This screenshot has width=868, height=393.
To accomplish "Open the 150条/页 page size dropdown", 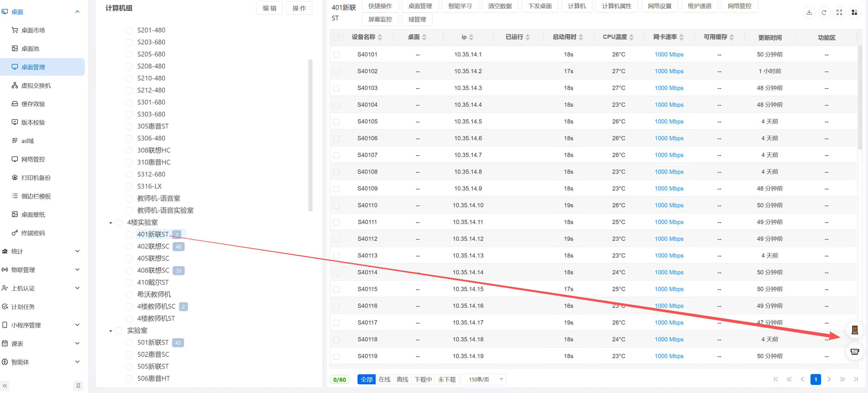I will click(x=483, y=380).
